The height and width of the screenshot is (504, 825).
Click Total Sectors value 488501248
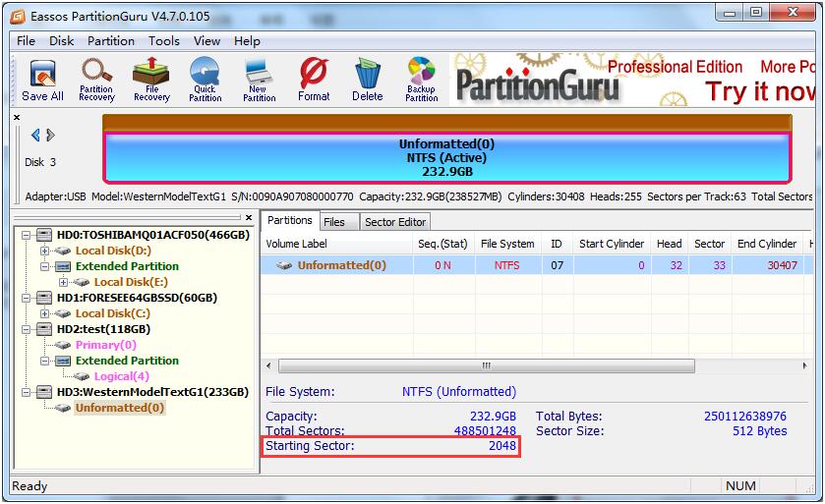tap(485, 431)
